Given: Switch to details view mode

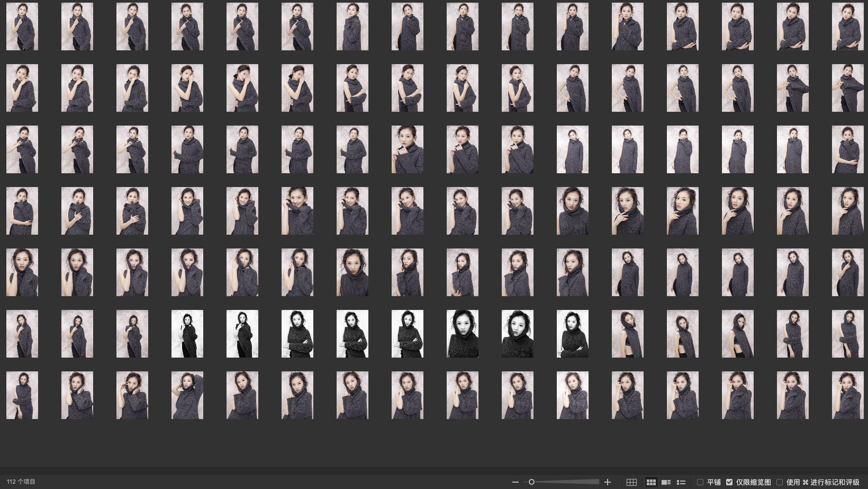Looking at the screenshot, I should (666, 482).
